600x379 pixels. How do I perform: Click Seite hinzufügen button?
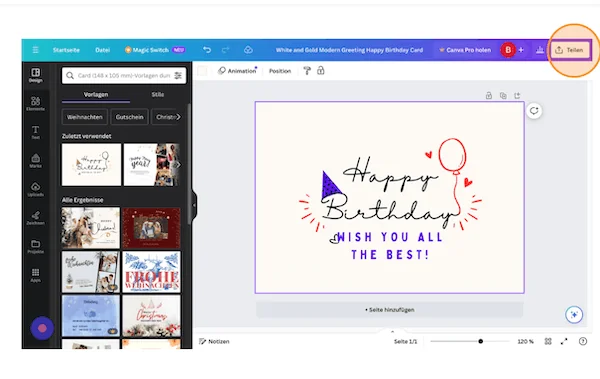[x=390, y=310]
